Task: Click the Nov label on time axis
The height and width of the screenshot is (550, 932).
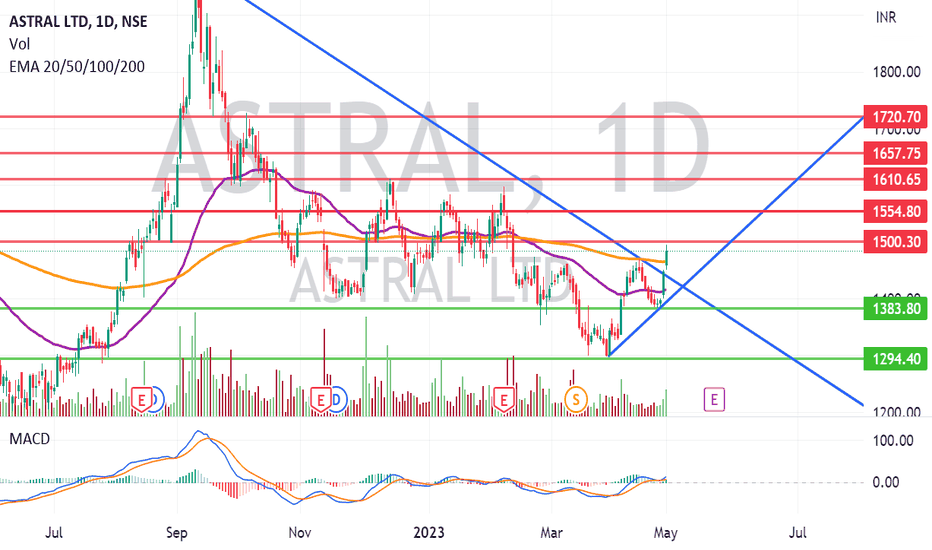Action: [300, 533]
